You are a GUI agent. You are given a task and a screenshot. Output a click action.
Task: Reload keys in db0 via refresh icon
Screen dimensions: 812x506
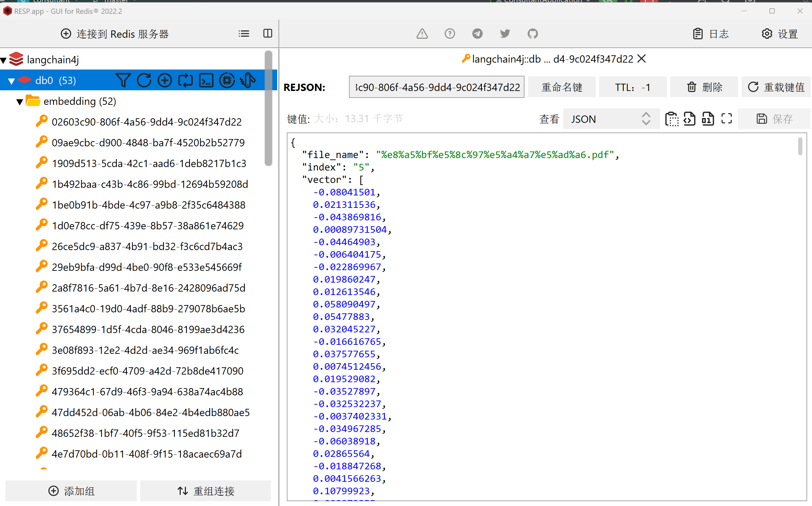144,80
